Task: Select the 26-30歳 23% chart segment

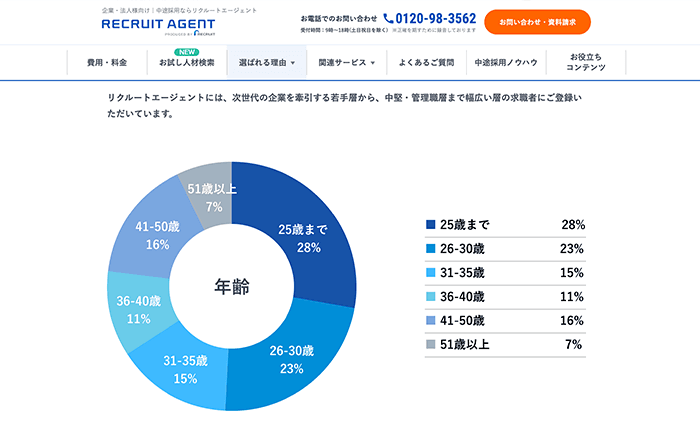Action: point(292,358)
